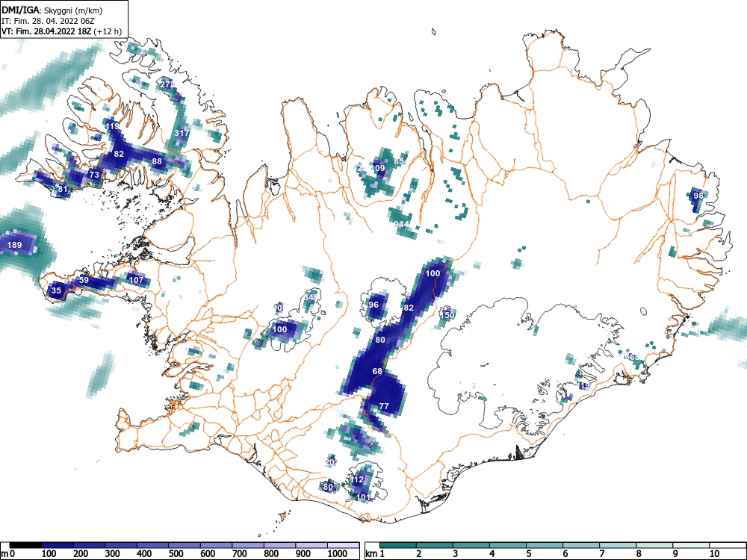Screen dimensions: 747x560
Task: Click the 59 visibility value label
Action: click(x=84, y=279)
